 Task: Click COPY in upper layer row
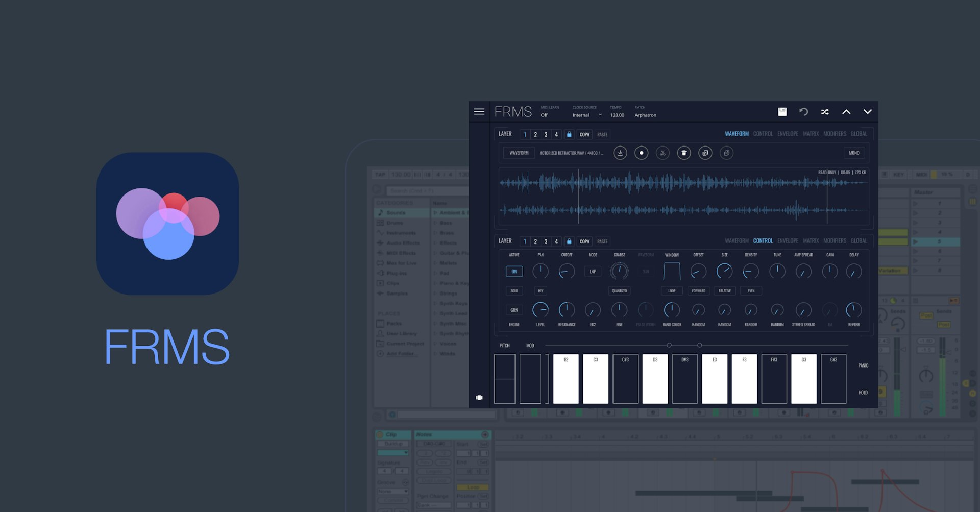click(584, 134)
